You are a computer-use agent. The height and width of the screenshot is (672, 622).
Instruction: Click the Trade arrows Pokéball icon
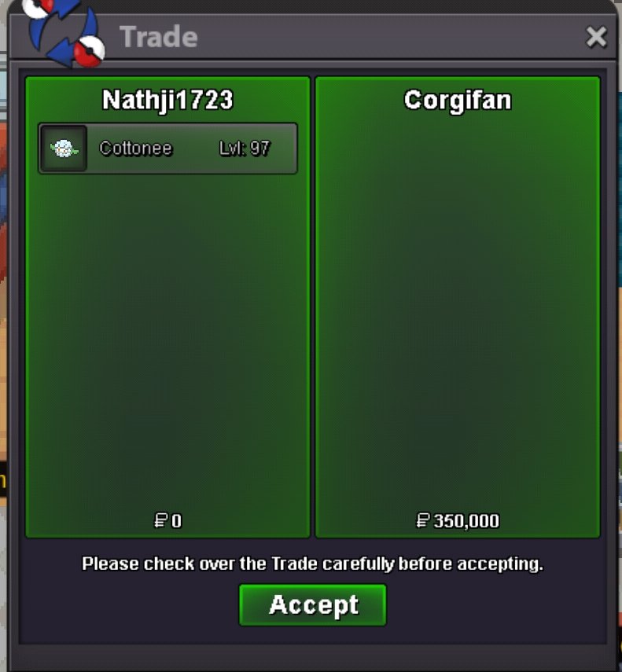click(64, 32)
